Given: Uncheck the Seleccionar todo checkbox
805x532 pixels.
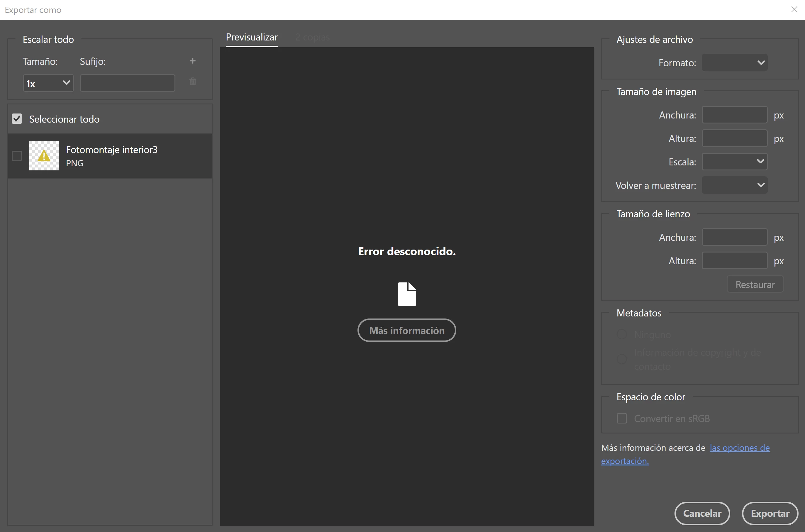Looking at the screenshot, I should tap(17, 119).
